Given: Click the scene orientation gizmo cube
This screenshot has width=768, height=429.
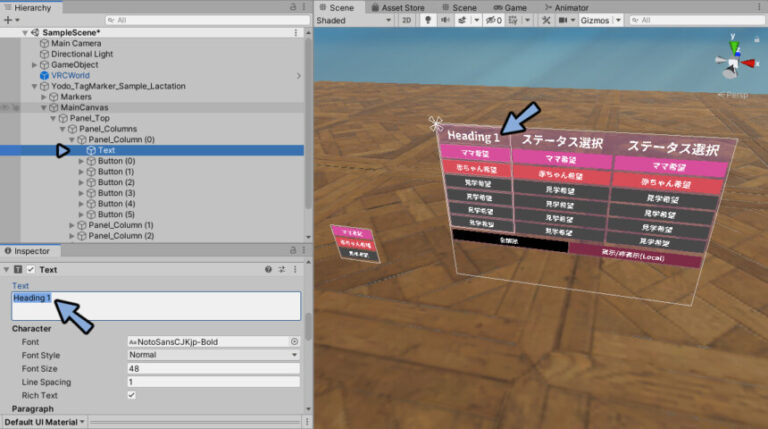Looking at the screenshot, I should tap(733, 63).
